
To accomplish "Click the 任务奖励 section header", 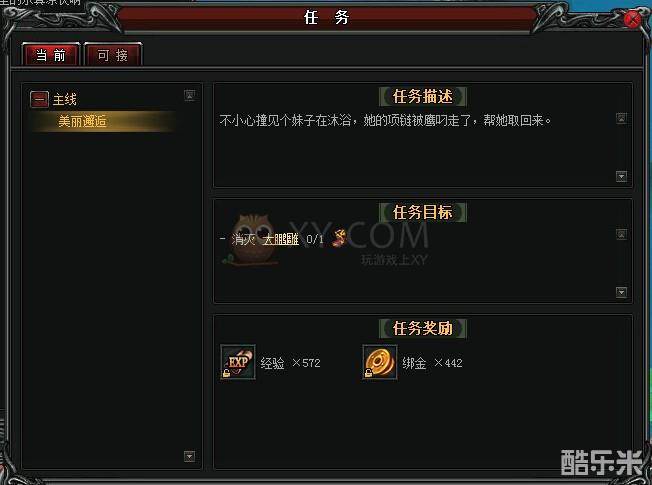I will coord(422,328).
